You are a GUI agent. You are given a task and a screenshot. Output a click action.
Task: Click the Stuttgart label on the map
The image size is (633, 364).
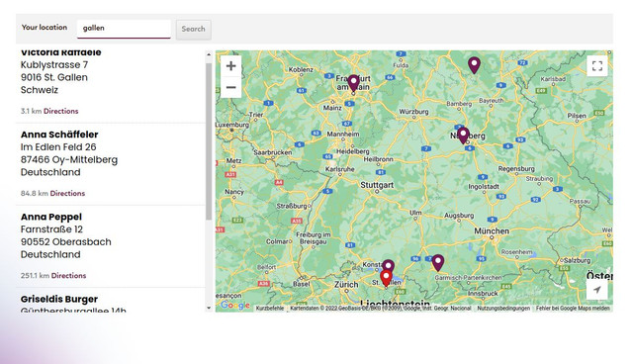[377, 185]
